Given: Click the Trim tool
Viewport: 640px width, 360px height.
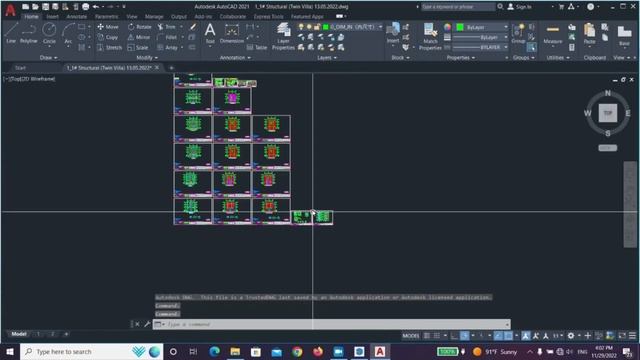Looking at the screenshot, I should tap(167, 27).
